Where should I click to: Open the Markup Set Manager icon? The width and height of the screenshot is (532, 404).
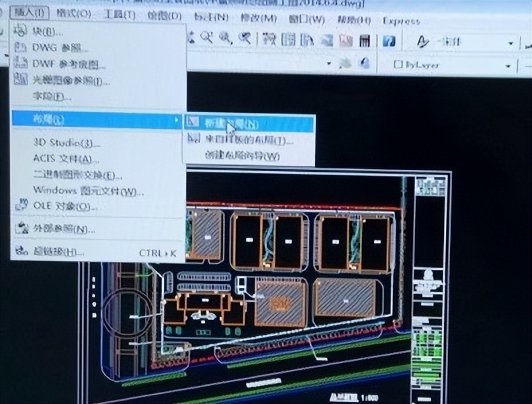coord(345,41)
